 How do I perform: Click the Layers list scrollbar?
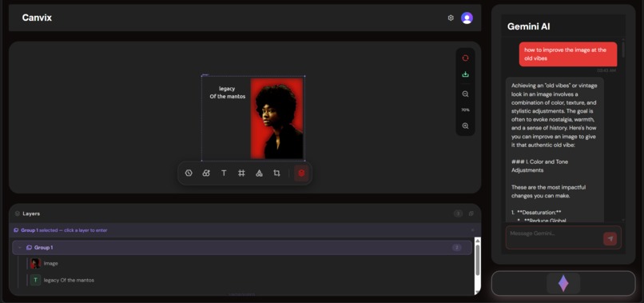click(x=477, y=260)
